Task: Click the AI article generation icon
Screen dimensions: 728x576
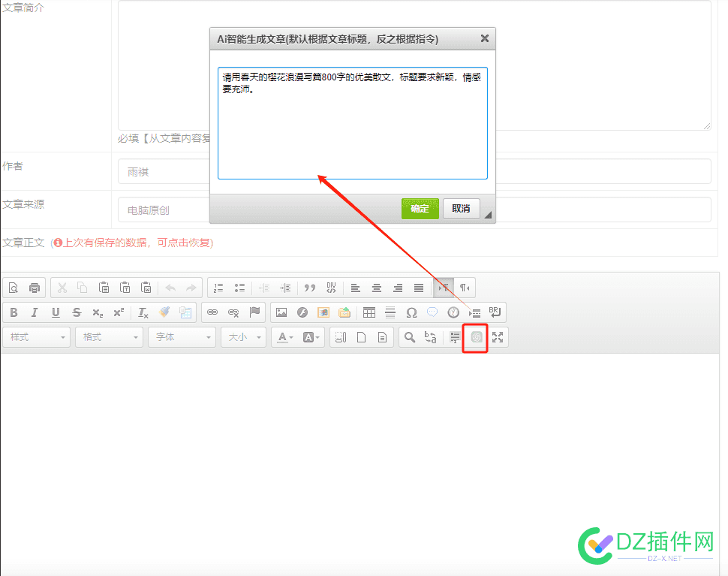Action: coord(477,337)
